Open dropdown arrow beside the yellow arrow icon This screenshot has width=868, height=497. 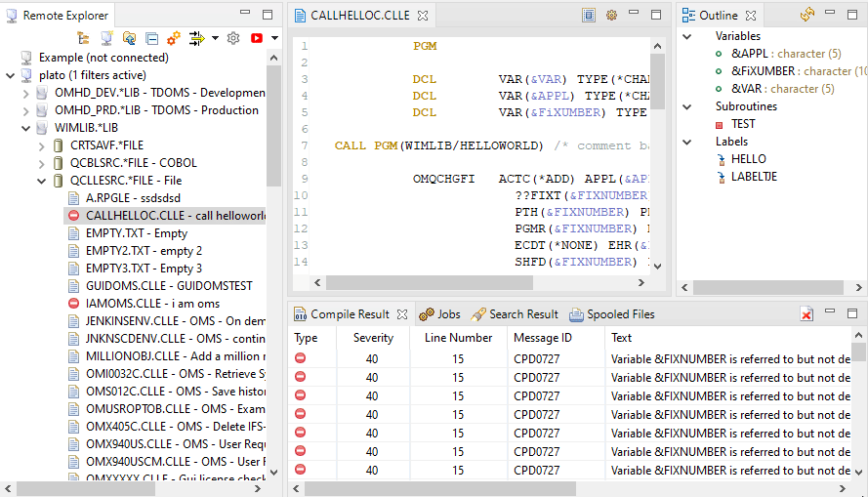click(215, 38)
